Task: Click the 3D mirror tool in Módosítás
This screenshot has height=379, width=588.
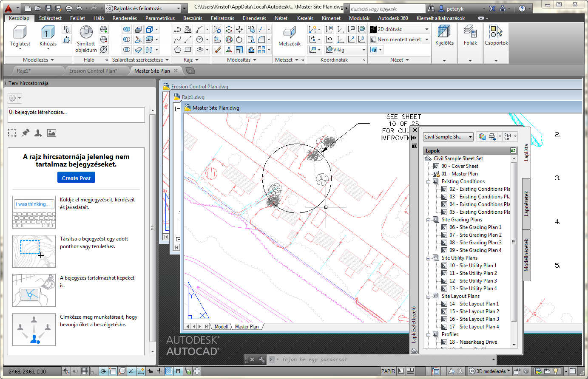Action: click(x=217, y=29)
